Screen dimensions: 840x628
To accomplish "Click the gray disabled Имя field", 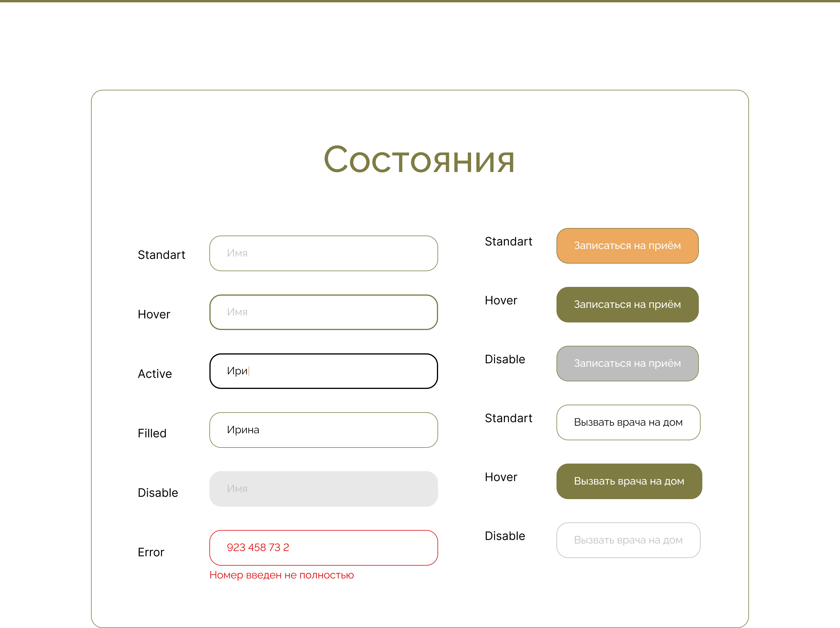I will pyautogui.click(x=323, y=489).
